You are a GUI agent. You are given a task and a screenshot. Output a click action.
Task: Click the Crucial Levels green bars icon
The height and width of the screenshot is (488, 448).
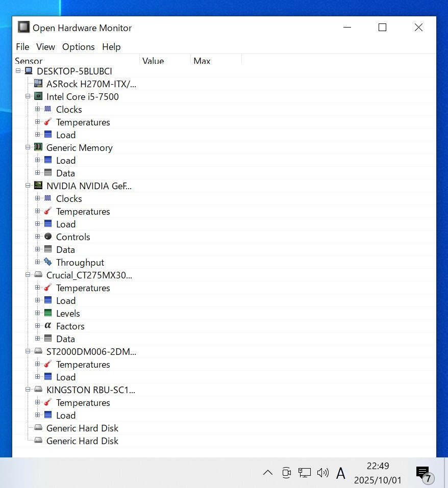tap(48, 313)
